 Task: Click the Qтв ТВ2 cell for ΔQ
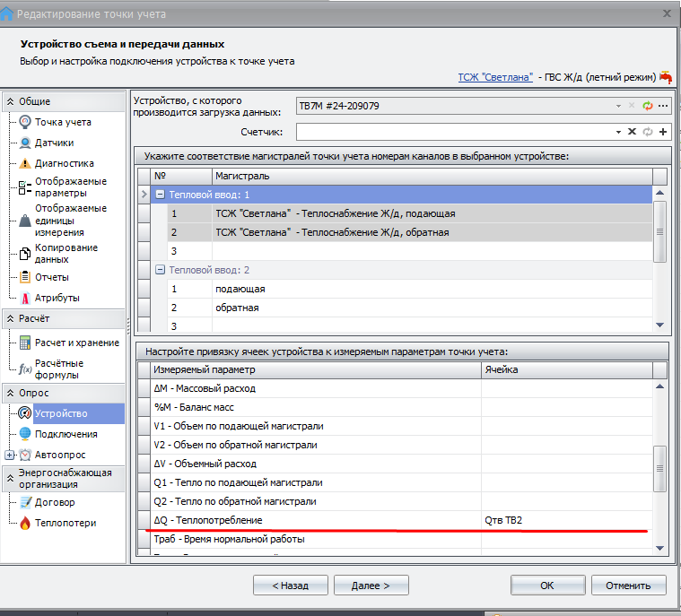coord(565,520)
